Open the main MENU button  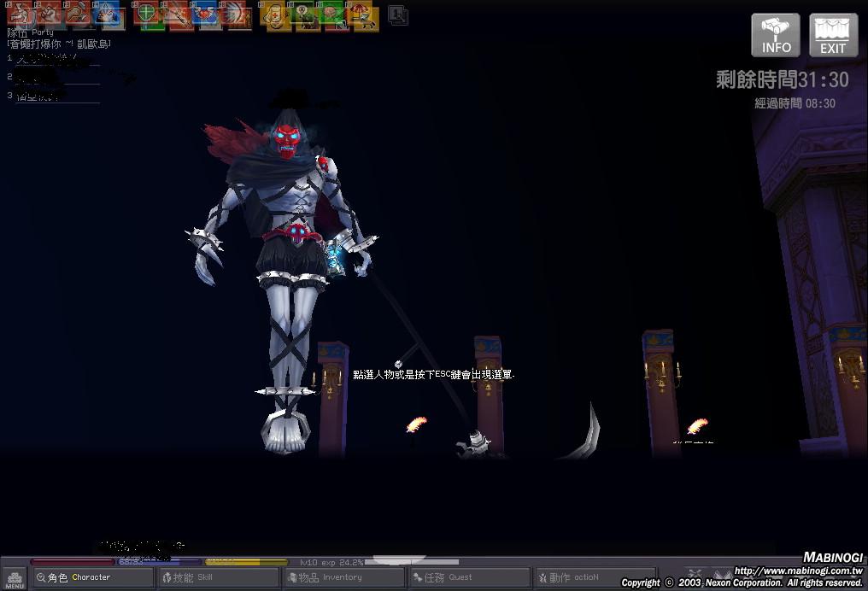(x=15, y=578)
